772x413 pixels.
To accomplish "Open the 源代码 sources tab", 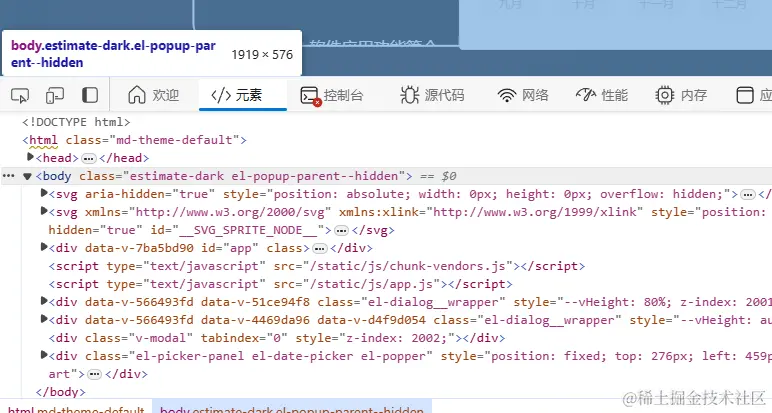I will pyautogui.click(x=432, y=95).
